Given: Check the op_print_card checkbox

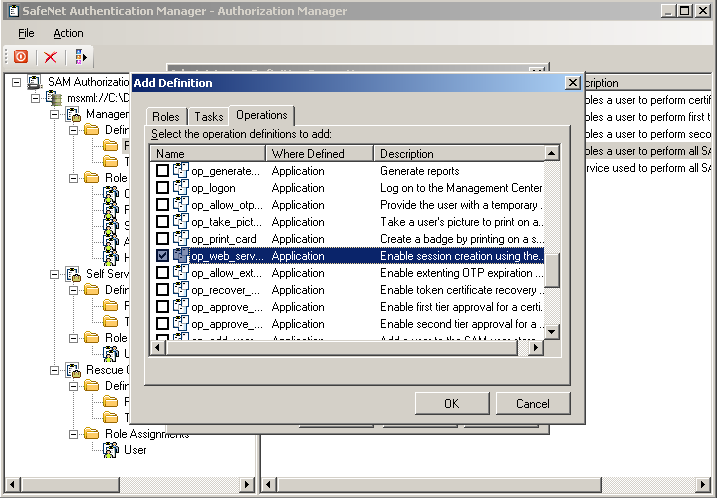Looking at the screenshot, I should coord(162,238).
